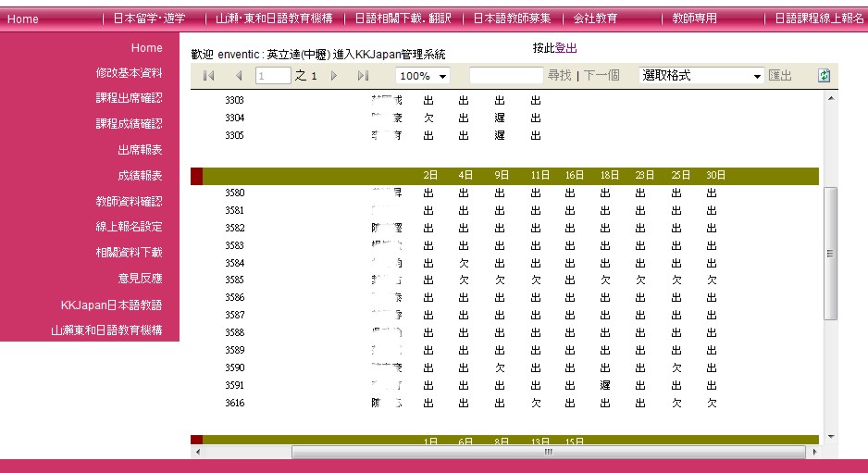Click the 16日 date column header
868x473 pixels.
[575, 176]
